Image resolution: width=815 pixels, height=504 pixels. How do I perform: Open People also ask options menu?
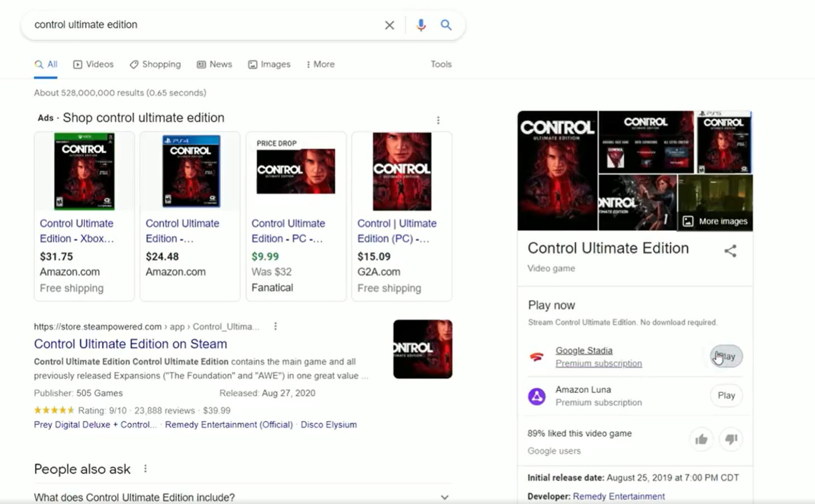(146, 469)
